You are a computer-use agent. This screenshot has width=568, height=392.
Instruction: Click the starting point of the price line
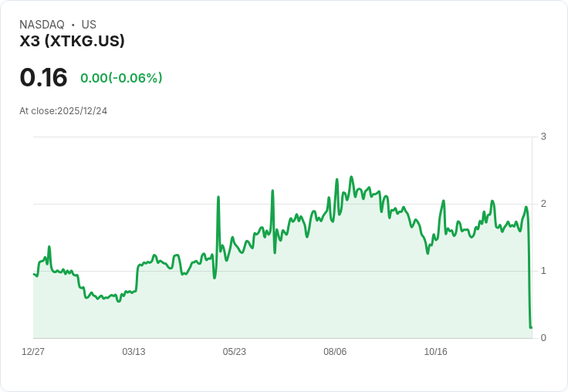coord(34,274)
